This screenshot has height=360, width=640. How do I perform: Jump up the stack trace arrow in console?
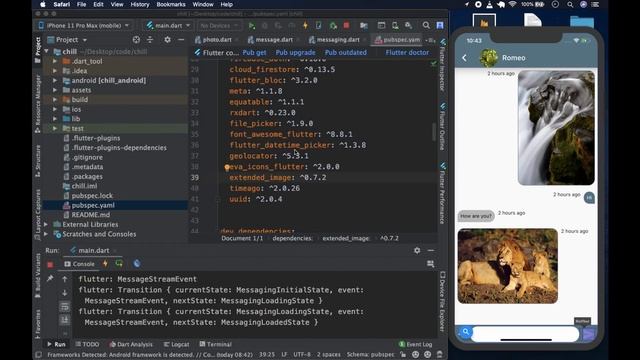click(x=64, y=279)
